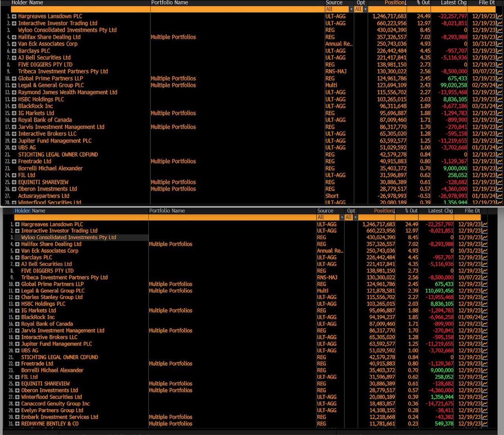Select highlighted Wyloo Consolidated row in lower panel

[81, 238]
